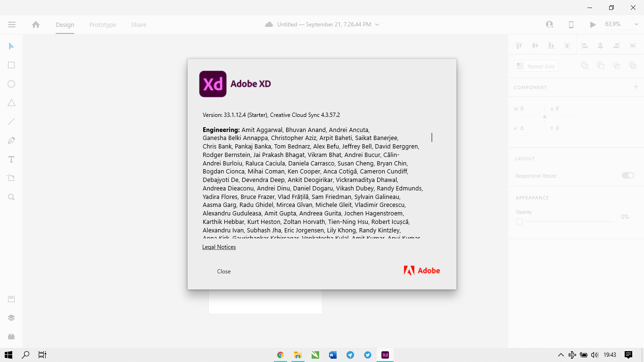644x362 pixels.
Task: Open the Legal Notices link
Action: pyautogui.click(x=219, y=247)
